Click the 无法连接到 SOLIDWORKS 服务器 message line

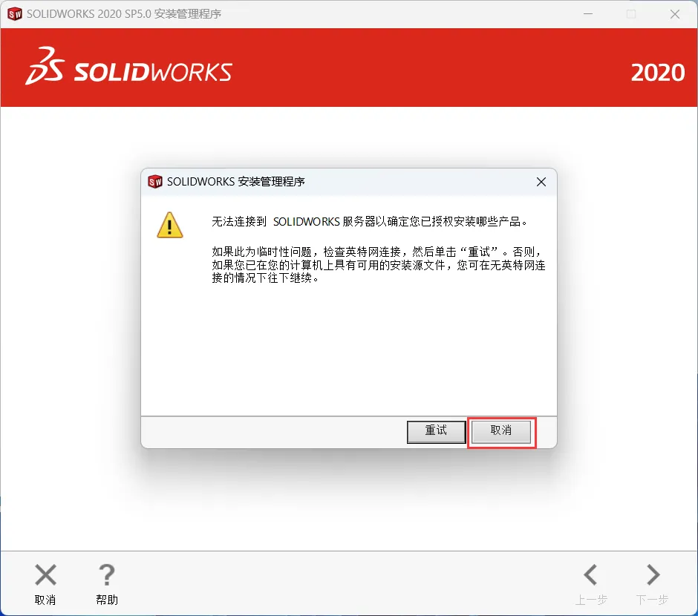point(370,221)
